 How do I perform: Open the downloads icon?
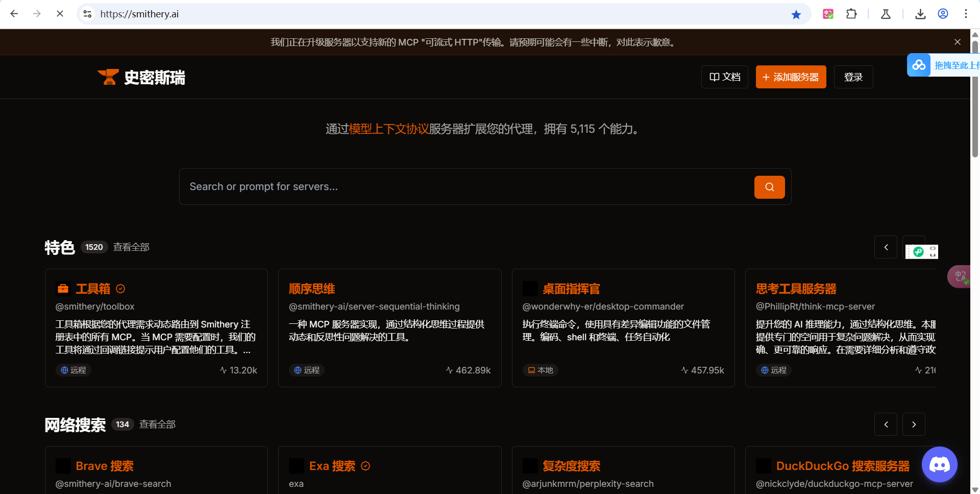click(x=920, y=14)
